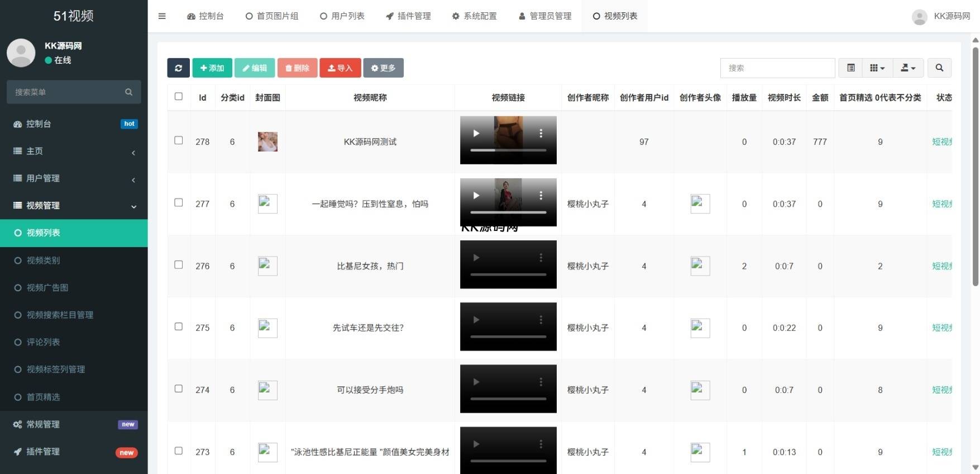Viewport: 980px width, 474px height.
Task: Click the progress bar of video 278
Action: pos(508,150)
